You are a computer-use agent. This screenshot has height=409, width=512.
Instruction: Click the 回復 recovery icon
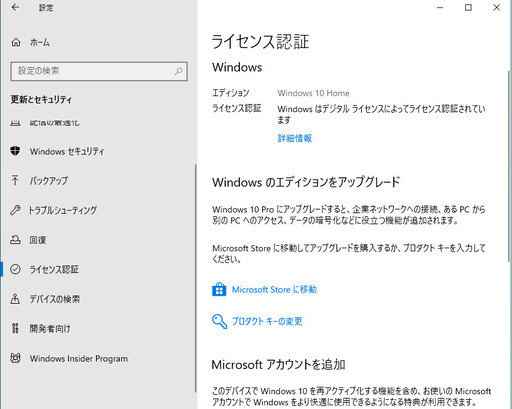pos(15,240)
